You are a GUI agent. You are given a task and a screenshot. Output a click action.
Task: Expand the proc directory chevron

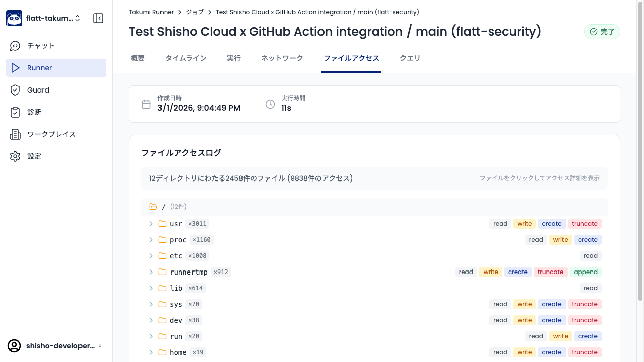point(151,240)
